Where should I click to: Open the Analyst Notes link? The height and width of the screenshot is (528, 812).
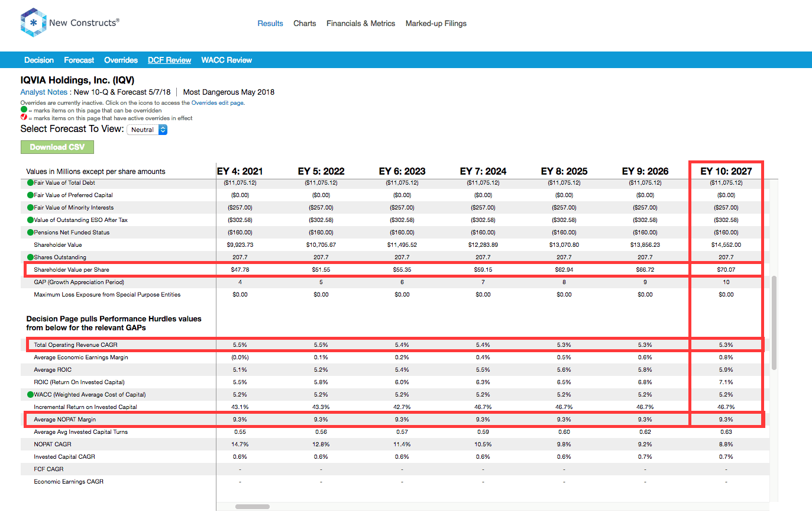pos(44,92)
